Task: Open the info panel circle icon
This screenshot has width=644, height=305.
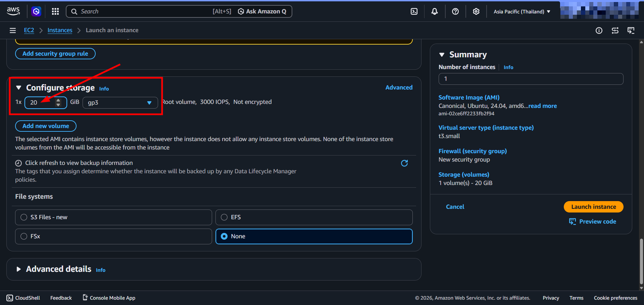Action: tap(599, 30)
